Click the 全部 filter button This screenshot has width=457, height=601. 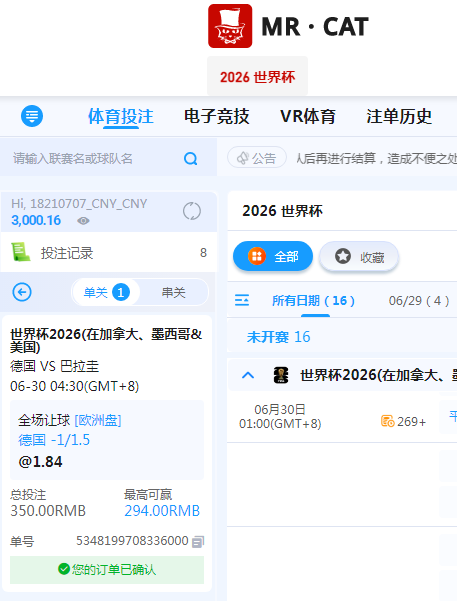(273, 256)
